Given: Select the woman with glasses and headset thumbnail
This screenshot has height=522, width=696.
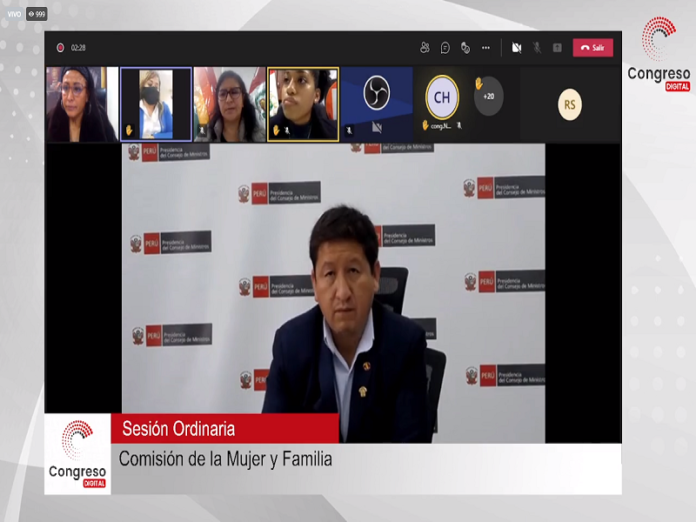Looking at the screenshot, I should tap(82, 104).
